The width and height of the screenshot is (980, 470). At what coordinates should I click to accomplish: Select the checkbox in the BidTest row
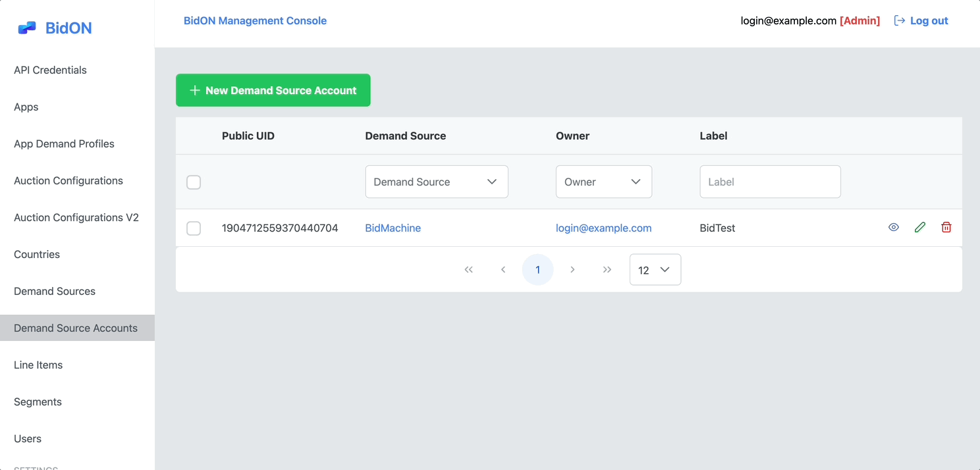point(194,228)
